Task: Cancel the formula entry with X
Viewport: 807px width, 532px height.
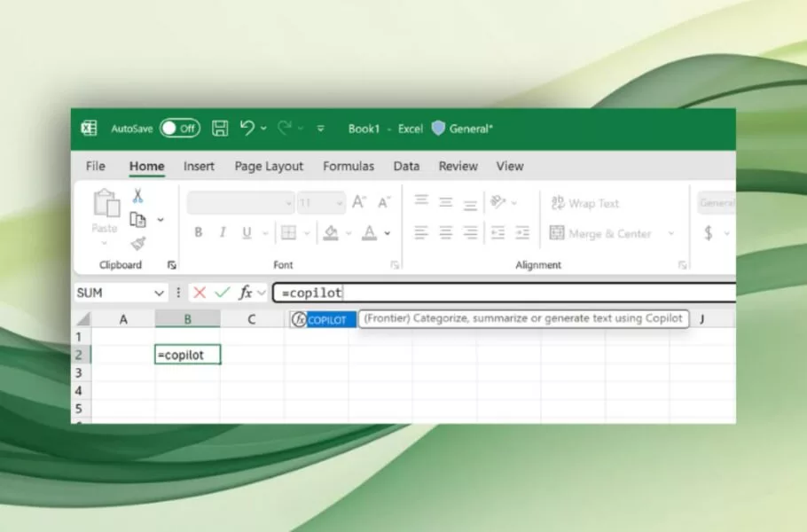Action: (x=200, y=293)
